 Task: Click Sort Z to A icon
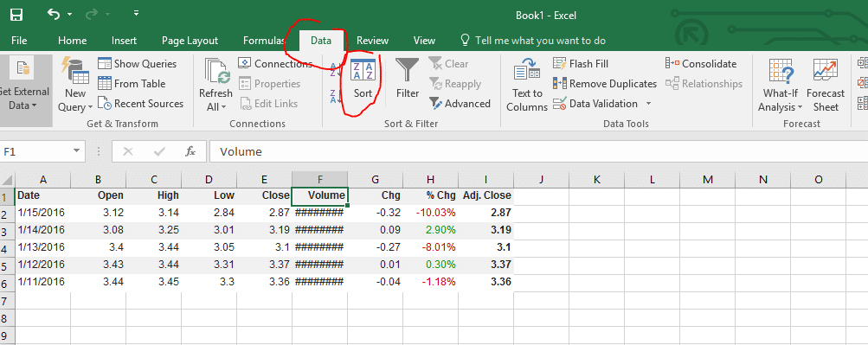336,96
